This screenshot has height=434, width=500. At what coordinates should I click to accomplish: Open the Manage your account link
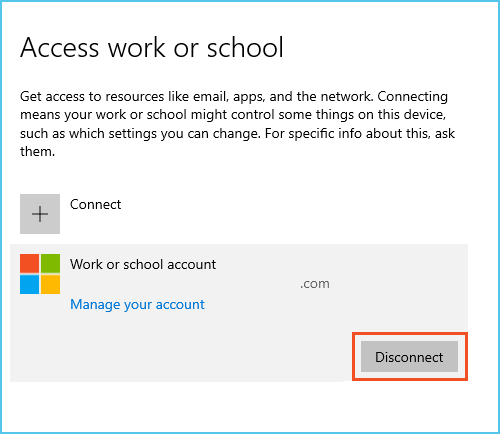pos(137,305)
